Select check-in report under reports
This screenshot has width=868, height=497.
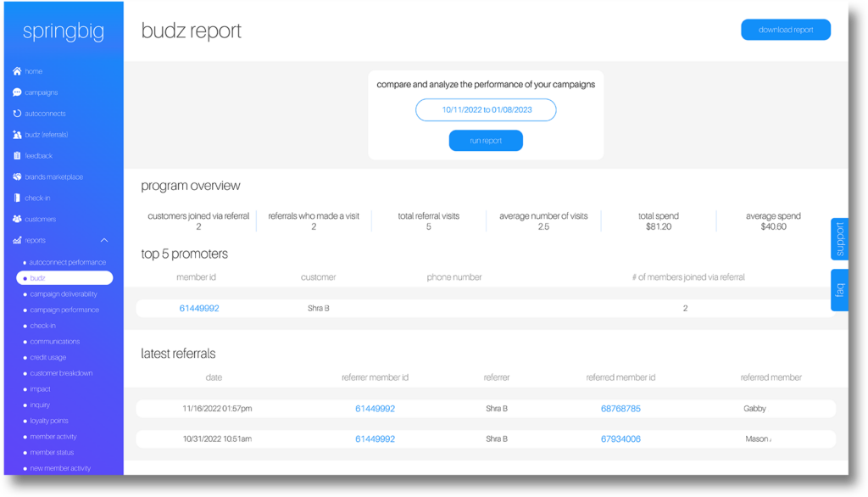coord(42,325)
